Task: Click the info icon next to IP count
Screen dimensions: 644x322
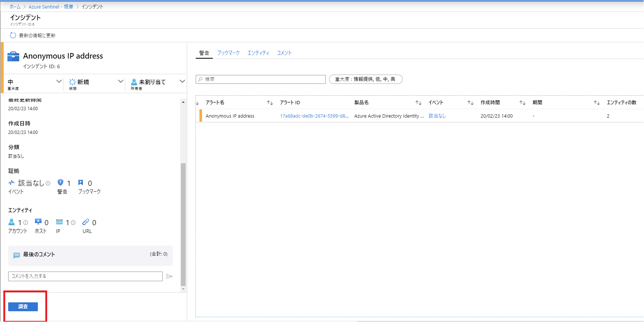Action: click(73, 223)
